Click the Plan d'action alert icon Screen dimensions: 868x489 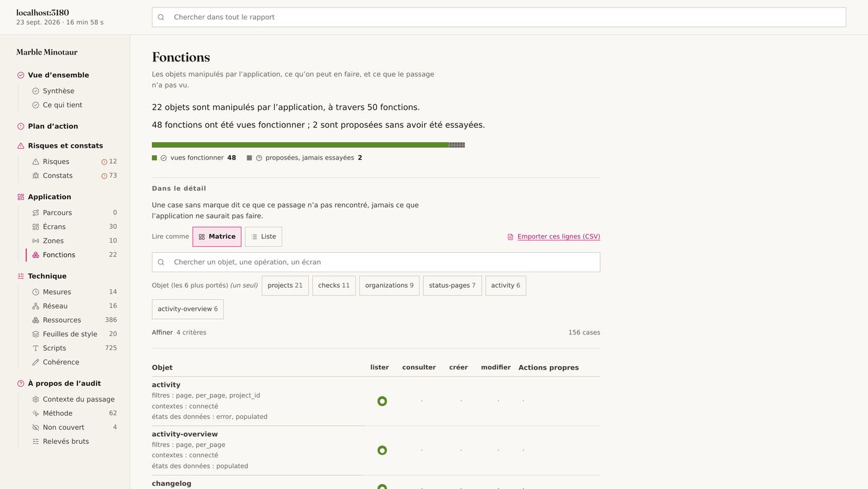(x=20, y=126)
